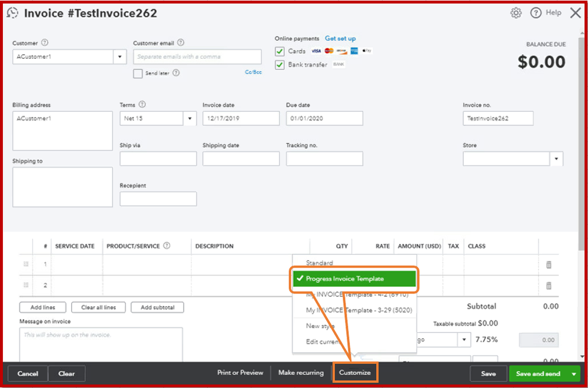This screenshot has width=588, height=388.
Task: Click the Add subtotal button
Action: pyautogui.click(x=157, y=307)
